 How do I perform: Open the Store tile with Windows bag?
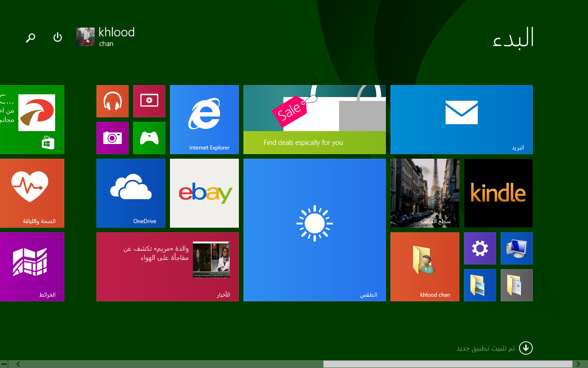tap(32, 120)
